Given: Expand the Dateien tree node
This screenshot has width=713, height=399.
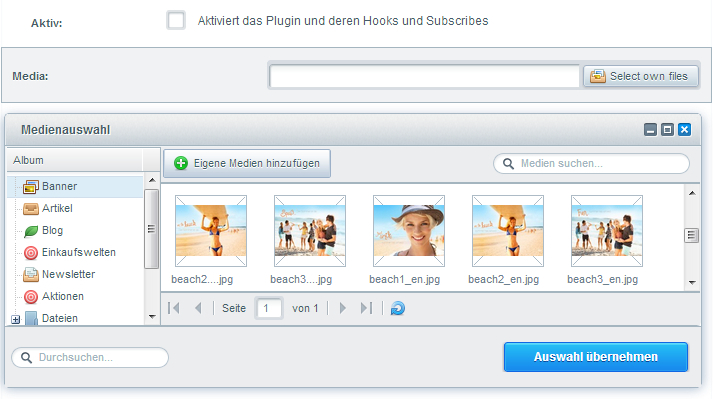Looking at the screenshot, I should tap(16, 319).
